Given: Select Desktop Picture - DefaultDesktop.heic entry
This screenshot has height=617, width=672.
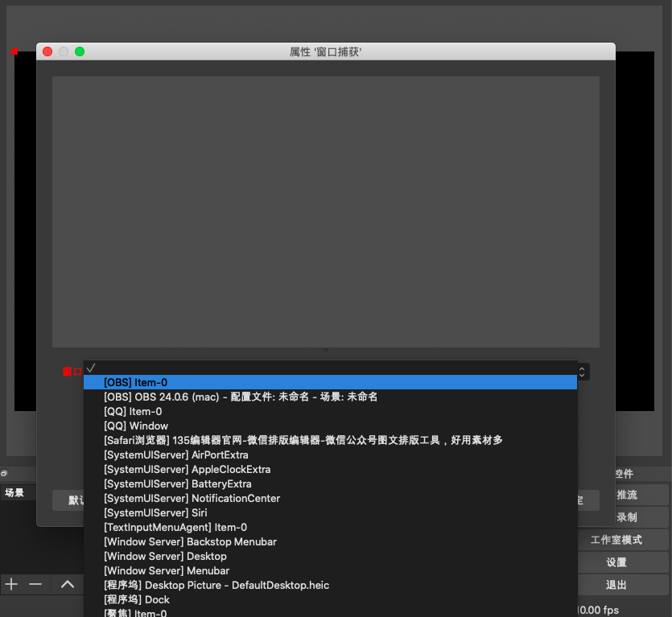Looking at the screenshot, I should click(330, 585).
